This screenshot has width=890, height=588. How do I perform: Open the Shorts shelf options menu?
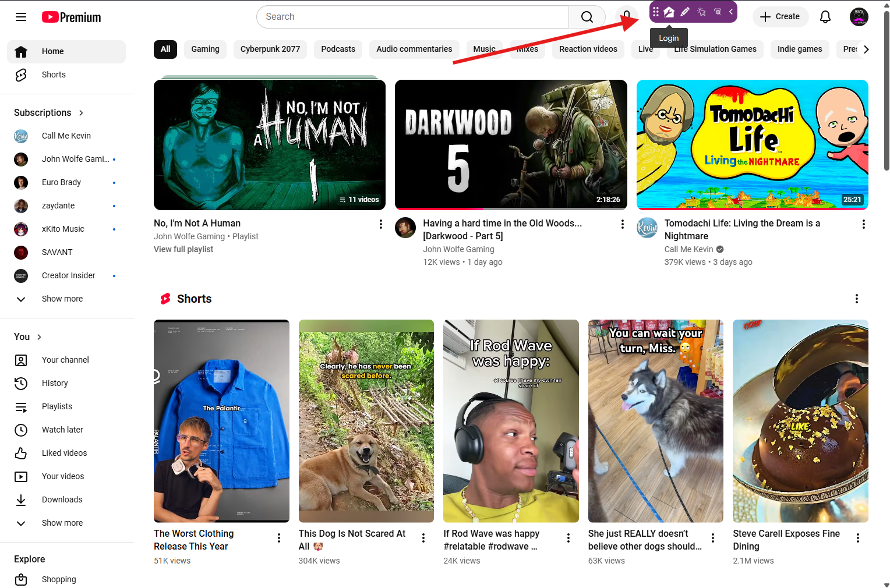(857, 299)
